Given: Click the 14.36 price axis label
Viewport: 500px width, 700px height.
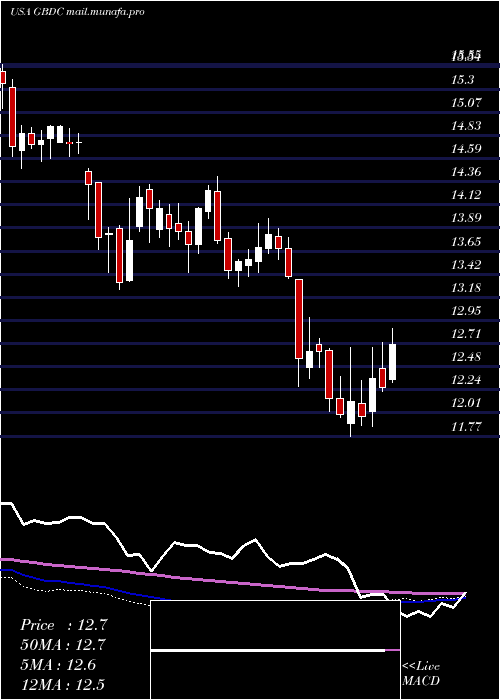Looking at the screenshot, I should point(467,172).
